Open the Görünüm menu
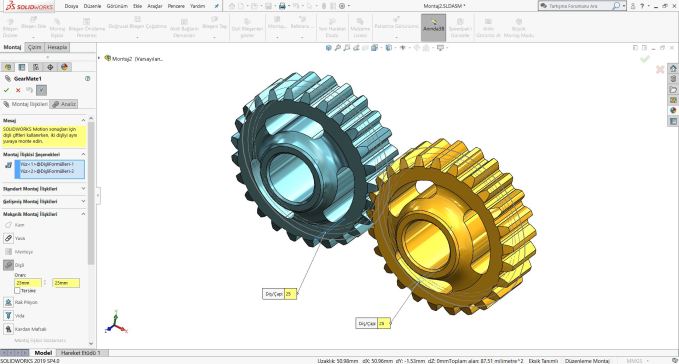This screenshot has width=679, height=364. coord(117,6)
